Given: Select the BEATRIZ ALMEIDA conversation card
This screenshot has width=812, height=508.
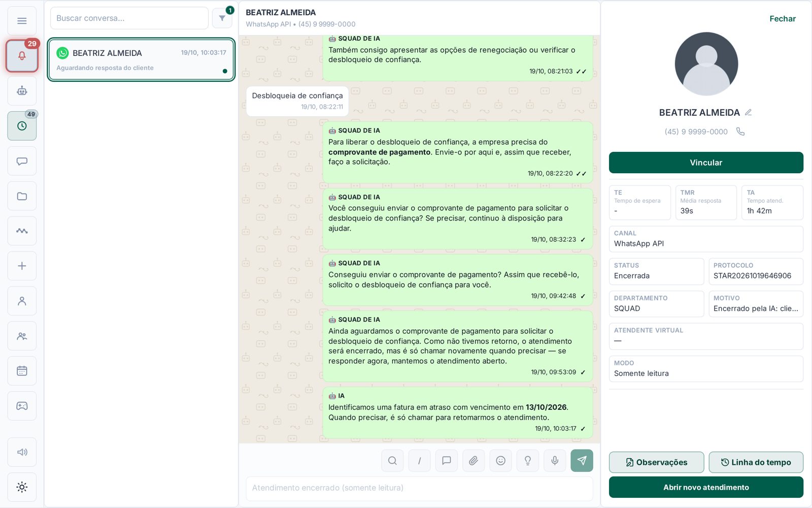Looking at the screenshot, I should [x=141, y=60].
